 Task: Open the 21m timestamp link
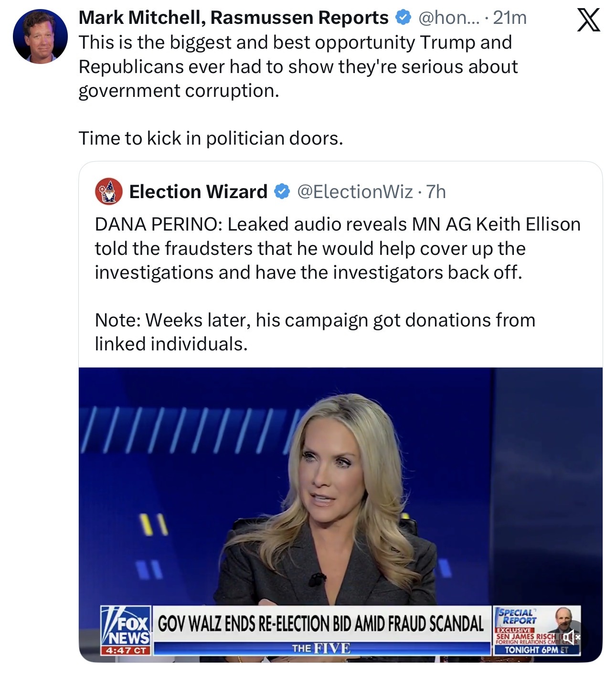click(510, 18)
